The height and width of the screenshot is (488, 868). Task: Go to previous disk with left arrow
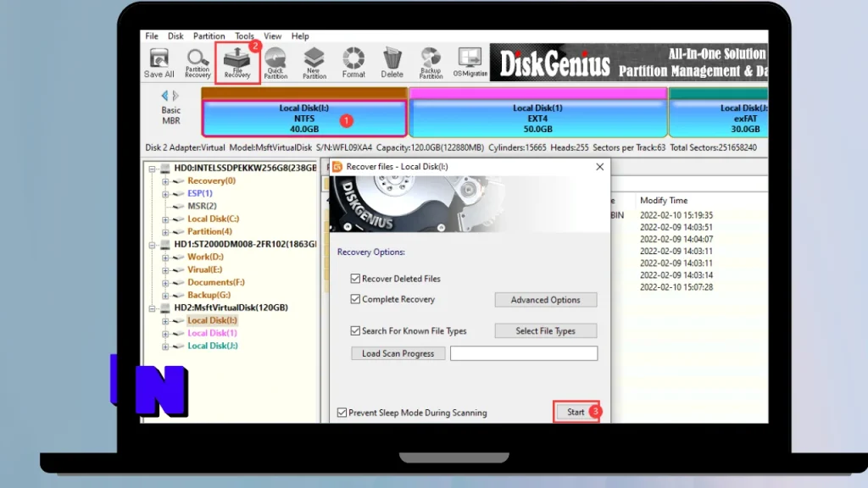164,95
